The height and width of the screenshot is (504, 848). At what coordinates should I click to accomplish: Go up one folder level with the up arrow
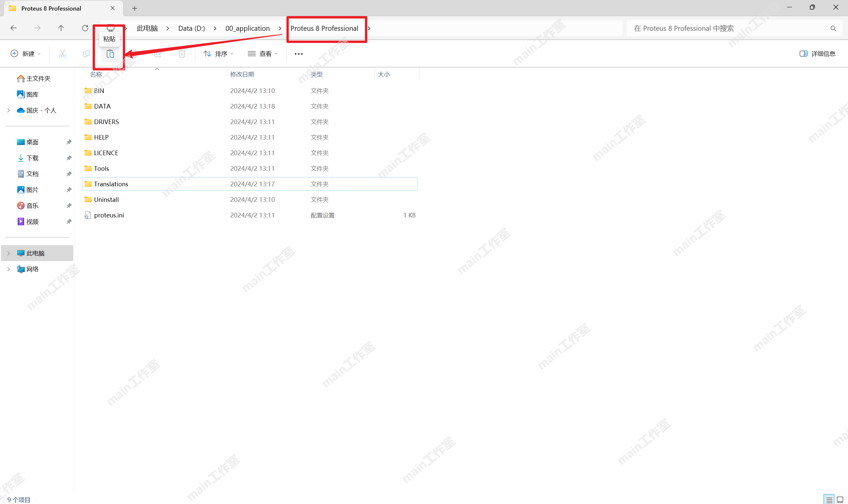point(61,28)
